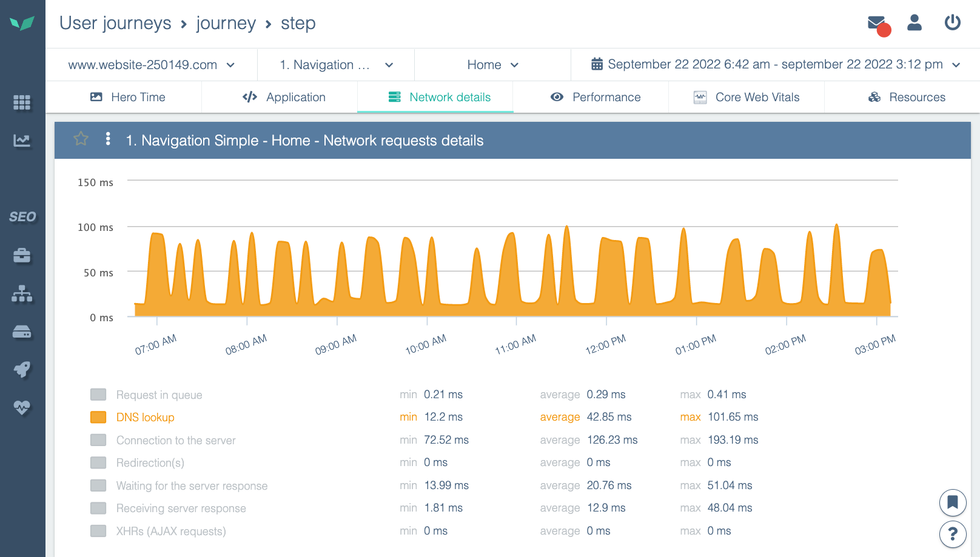The width and height of the screenshot is (980, 557).
Task: Favorite this panel with the star icon
Action: 81,139
